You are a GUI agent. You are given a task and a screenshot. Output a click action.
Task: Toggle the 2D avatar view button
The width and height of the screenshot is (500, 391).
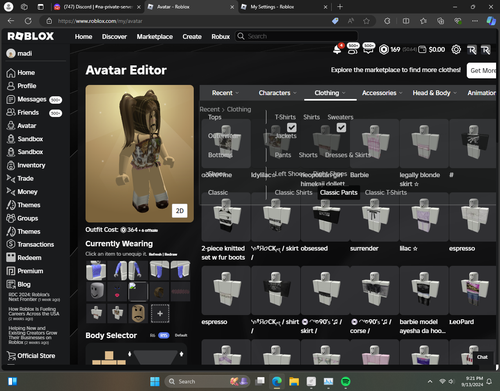[x=180, y=211]
